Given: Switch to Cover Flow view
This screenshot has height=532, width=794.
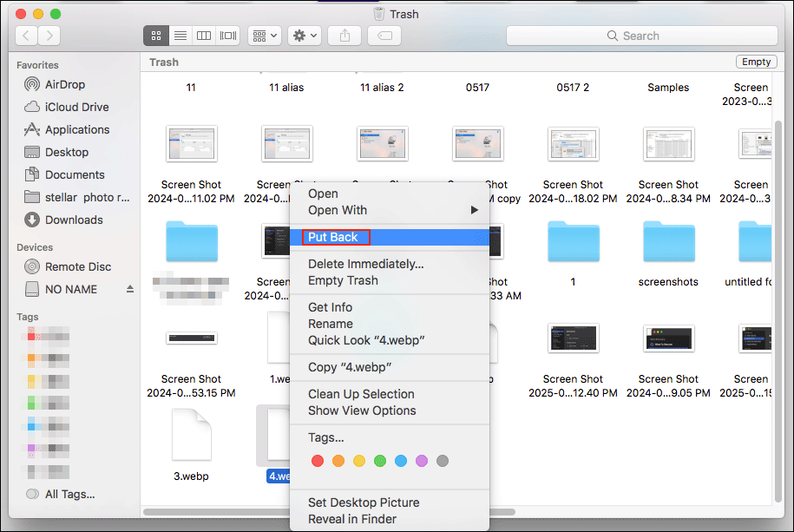Looking at the screenshot, I should (228, 36).
